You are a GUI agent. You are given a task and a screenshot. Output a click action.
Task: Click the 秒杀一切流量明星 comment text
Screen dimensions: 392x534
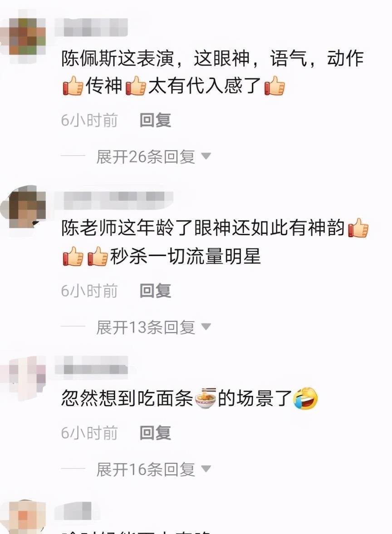[x=185, y=256]
